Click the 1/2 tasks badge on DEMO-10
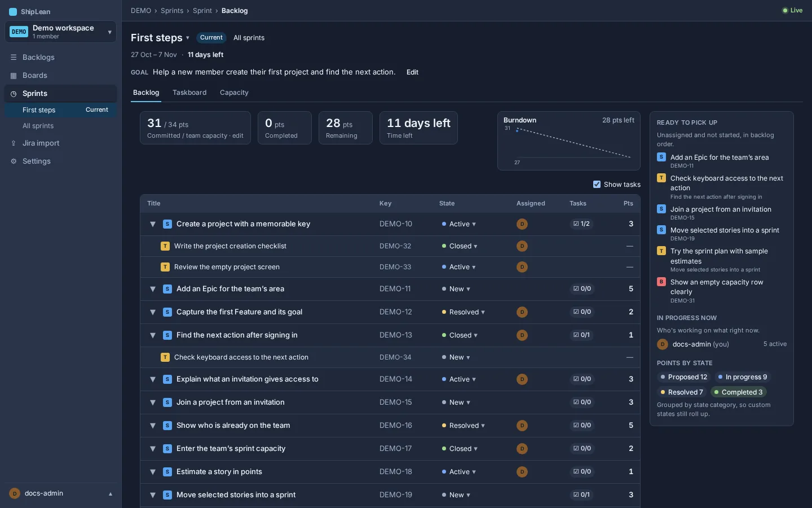This screenshot has height=508, width=812. coord(581,224)
